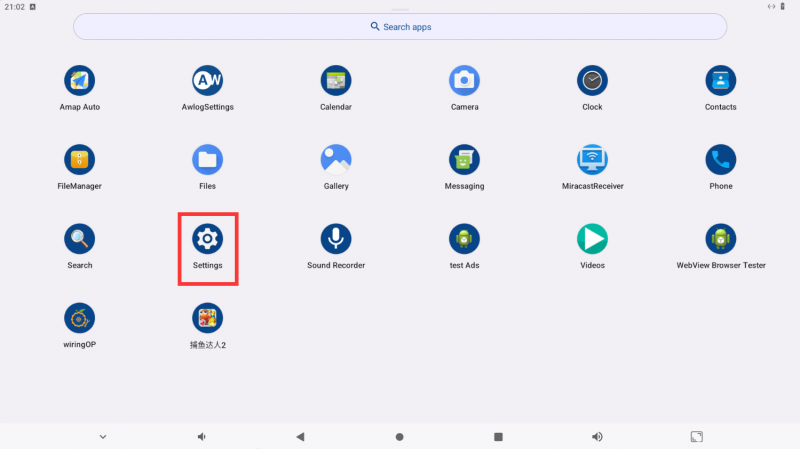The height and width of the screenshot is (449, 800).
Task: Open the Clock app
Action: click(x=592, y=81)
